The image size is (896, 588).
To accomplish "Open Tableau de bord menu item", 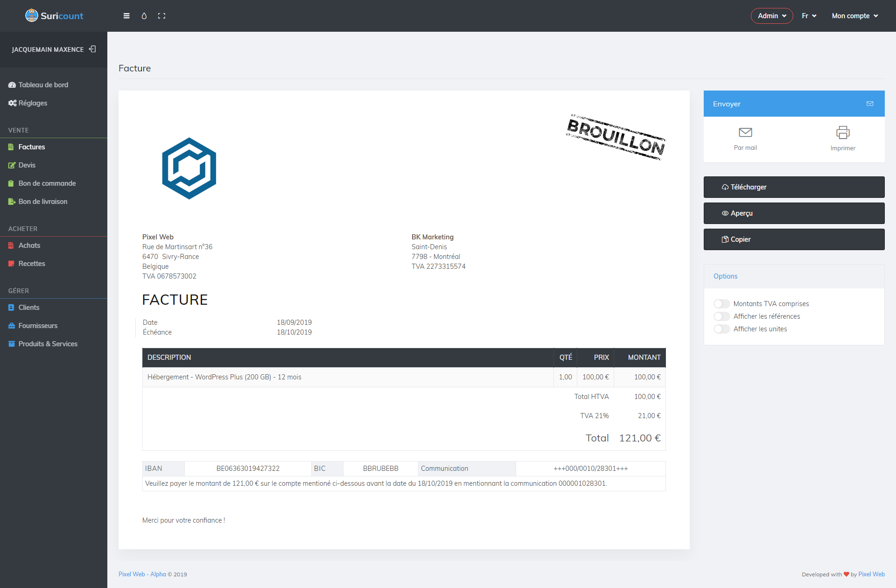I will coord(54,85).
